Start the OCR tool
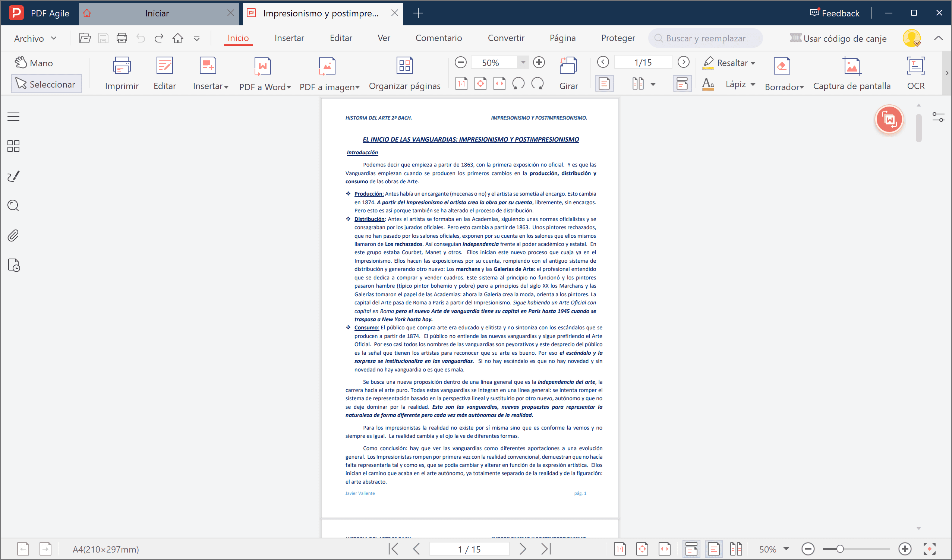The image size is (952, 560). (x=916, y=74)
